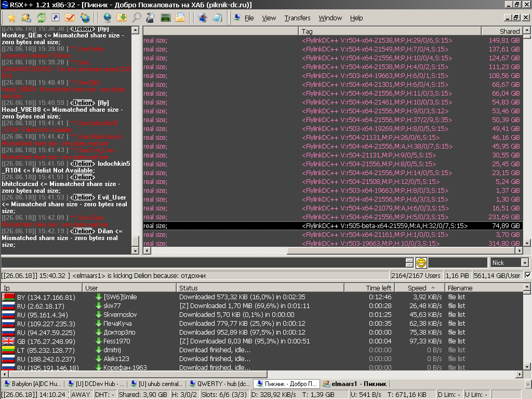Switch to the [U] DCDev Hub tab
Viewport: 532px width, 399px height.
click(x=96, y=384)
